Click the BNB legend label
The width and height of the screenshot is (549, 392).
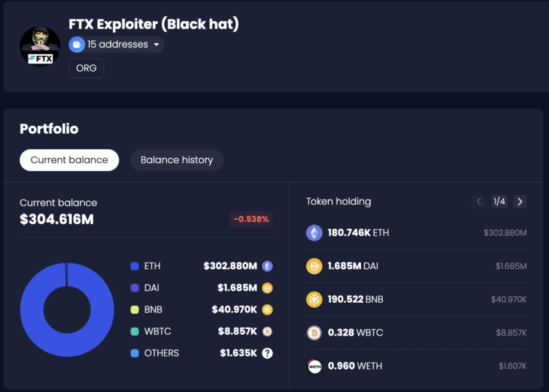point(154,310)
